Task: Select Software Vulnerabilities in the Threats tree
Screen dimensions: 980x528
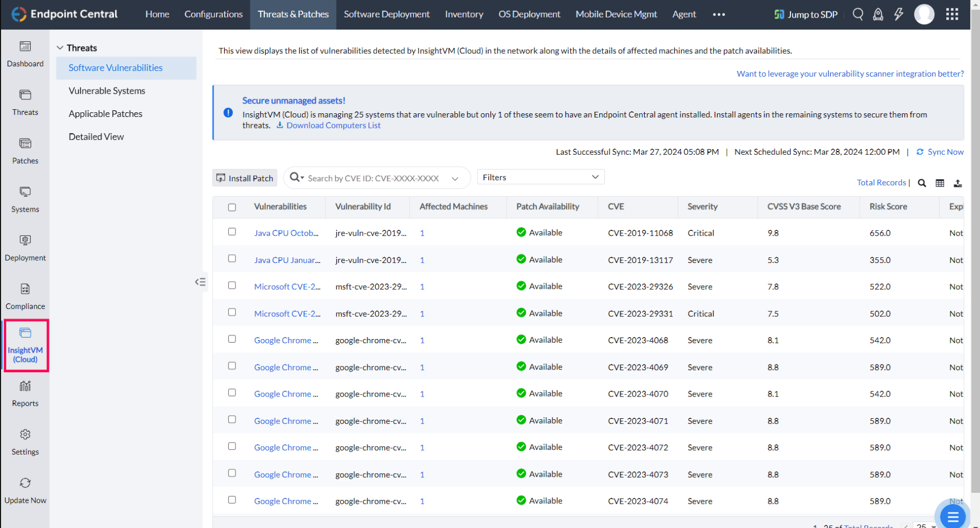Action: [126, 68]
